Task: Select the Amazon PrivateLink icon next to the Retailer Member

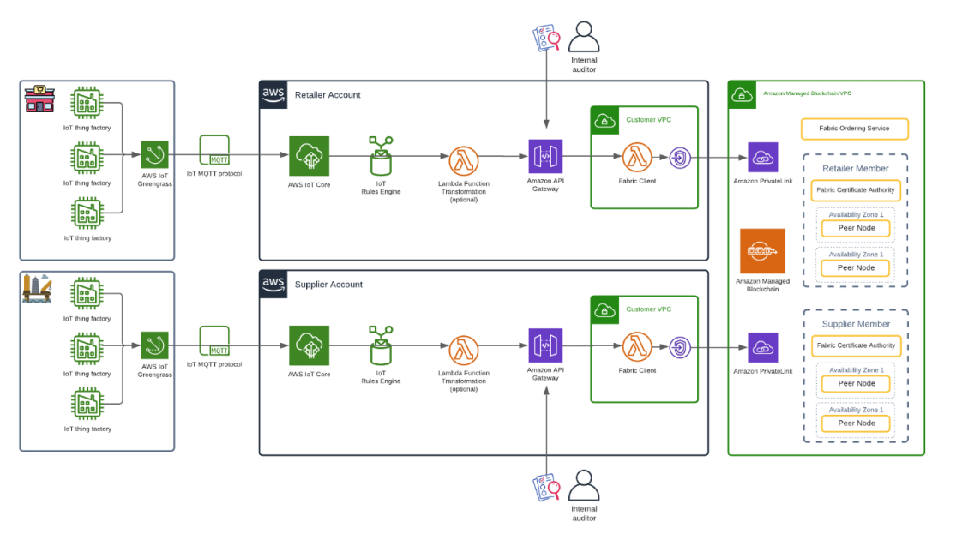Action: (763, 158)
